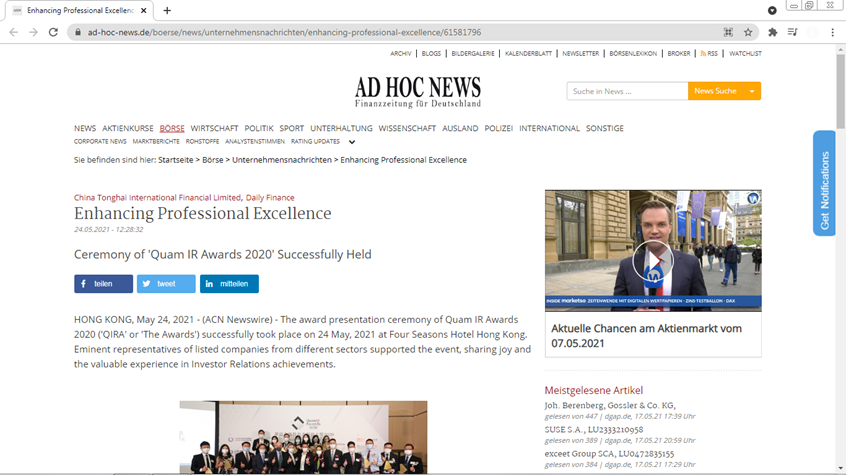Click the Quam IR Awards group photo
The height and width of the screenshot is (475, 846).
click(x=303, y=437)
